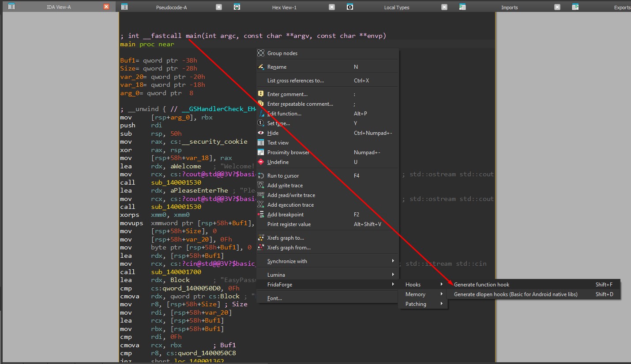Select Generate function hook
Viewport: 631px width, 364px height.
pos(534,284)
